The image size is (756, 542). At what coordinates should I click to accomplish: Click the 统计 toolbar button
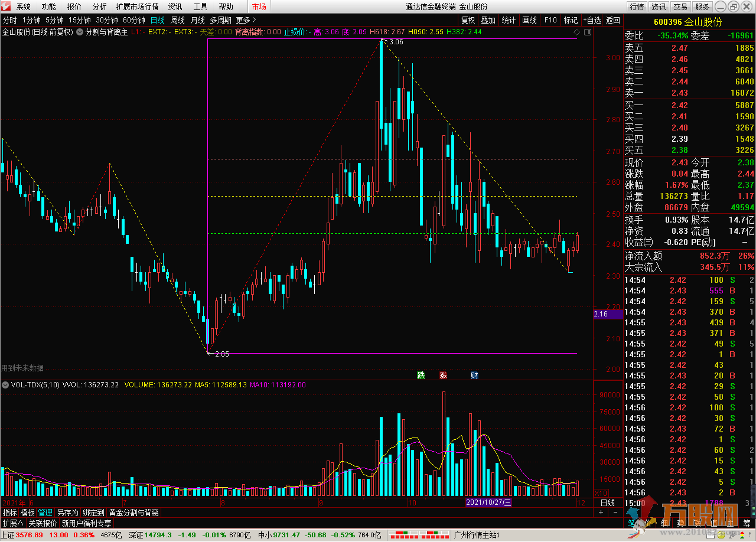click(509, 20)
